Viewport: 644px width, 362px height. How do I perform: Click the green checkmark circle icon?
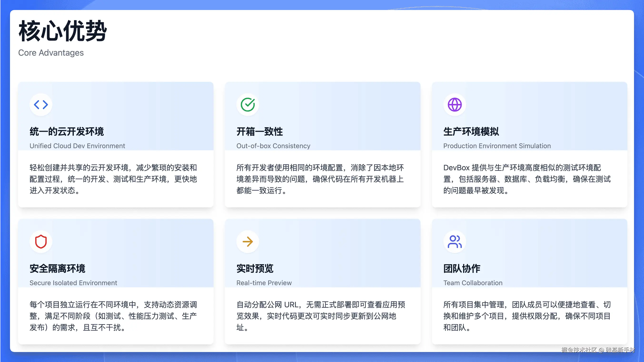pyautogui.click(x=248, y=105)
